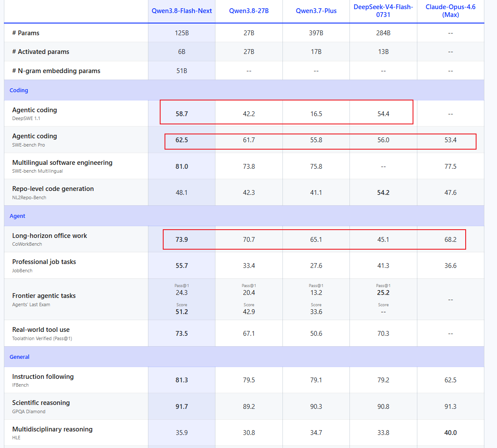
Task: Select the 54.2 NL2Repo-Bench score
Action: coord(383,193)
